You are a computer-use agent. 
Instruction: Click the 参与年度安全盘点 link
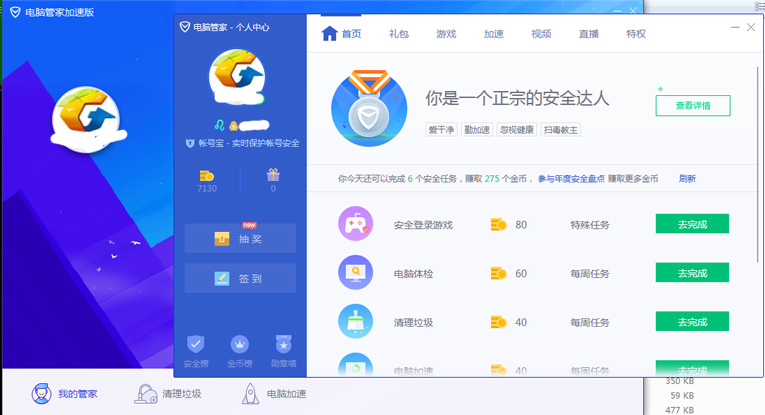[598, 179]
